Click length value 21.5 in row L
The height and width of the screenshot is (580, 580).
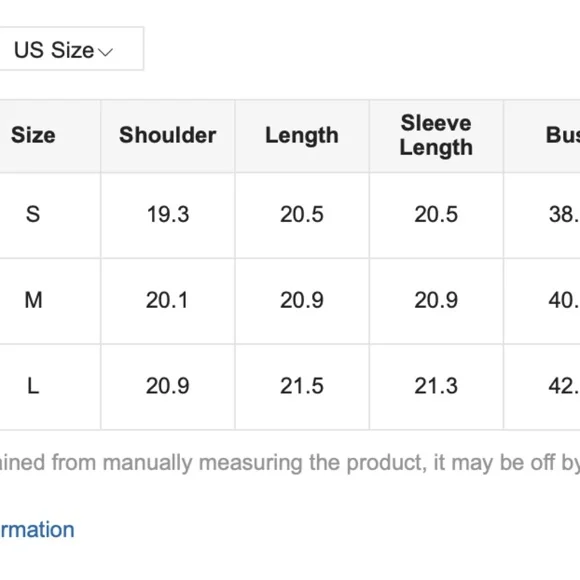pos(302,386)
